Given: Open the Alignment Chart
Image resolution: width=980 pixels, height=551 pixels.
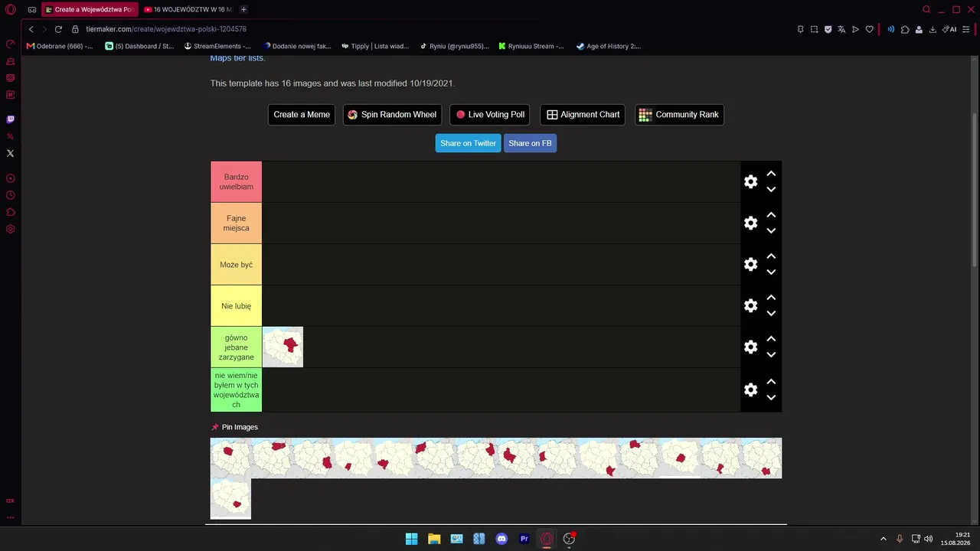Looking at the screenshot, I should [x=583, y=115].
